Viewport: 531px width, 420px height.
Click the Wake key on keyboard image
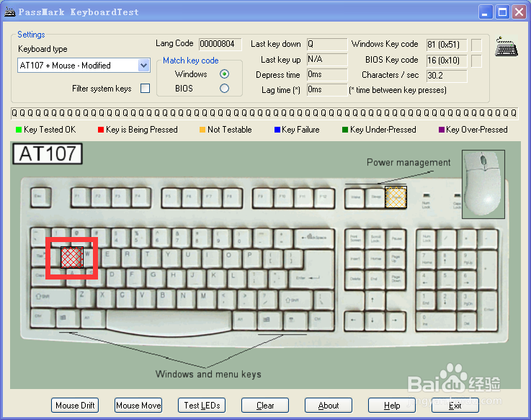click(x=355, y=198)
